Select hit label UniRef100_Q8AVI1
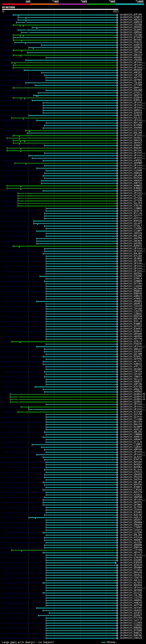The height and width of the screenshot is (644, 146). tap(131, 88)
